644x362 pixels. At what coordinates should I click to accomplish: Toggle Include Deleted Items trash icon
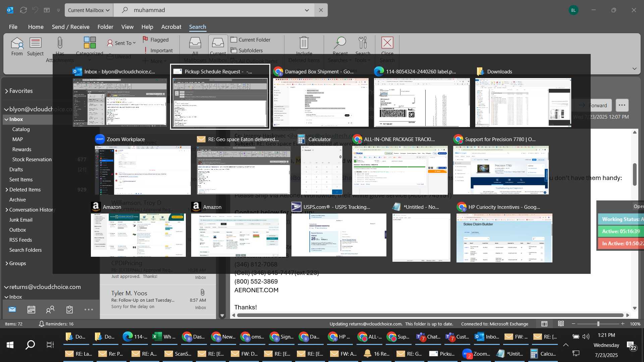(x=304, y=43)
